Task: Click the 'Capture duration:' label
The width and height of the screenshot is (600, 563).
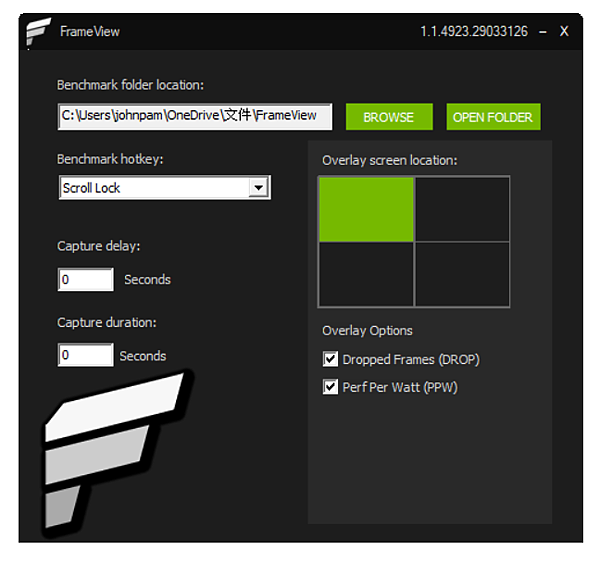Action: tap(107, 323)
